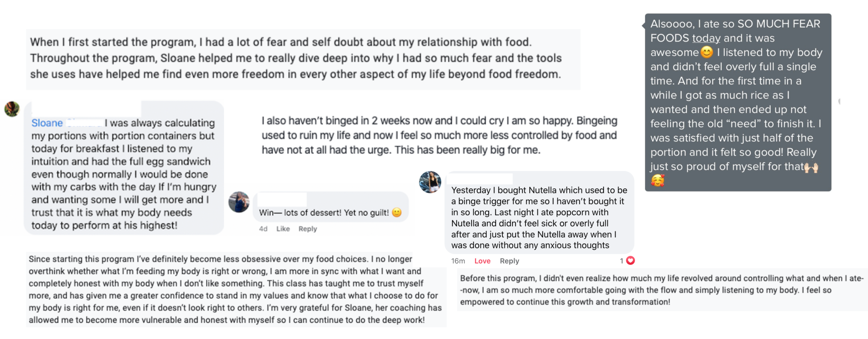Open avatar next to the Nutella comment
Viewport: 868px width, 339px height.
430,182
